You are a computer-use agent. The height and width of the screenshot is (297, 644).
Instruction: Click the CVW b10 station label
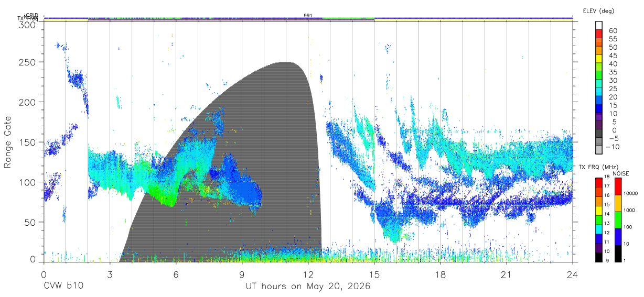click(63, 287)
